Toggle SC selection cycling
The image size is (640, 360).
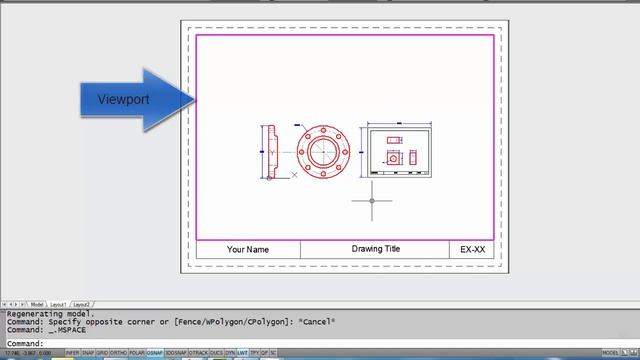273,353
